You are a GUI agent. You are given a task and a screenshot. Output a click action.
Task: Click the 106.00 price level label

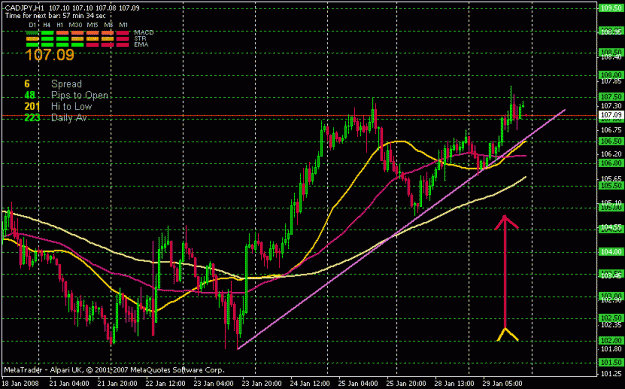pyautogui.click(x=611, y=163)
